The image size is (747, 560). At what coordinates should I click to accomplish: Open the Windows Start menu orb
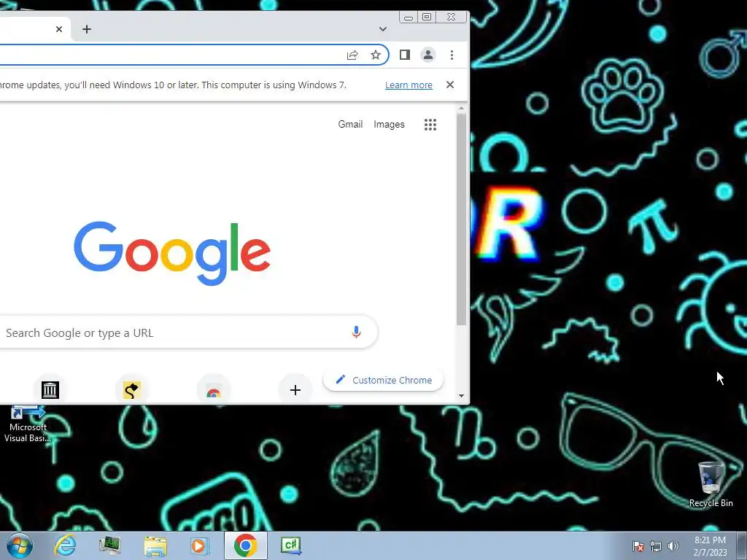(19, 545)
